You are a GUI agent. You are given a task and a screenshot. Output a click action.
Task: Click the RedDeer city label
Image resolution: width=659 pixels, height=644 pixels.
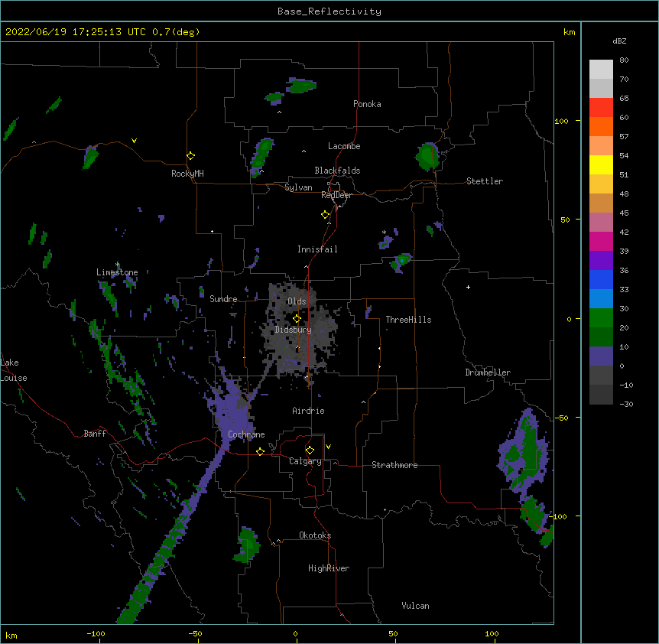point(337,195)
